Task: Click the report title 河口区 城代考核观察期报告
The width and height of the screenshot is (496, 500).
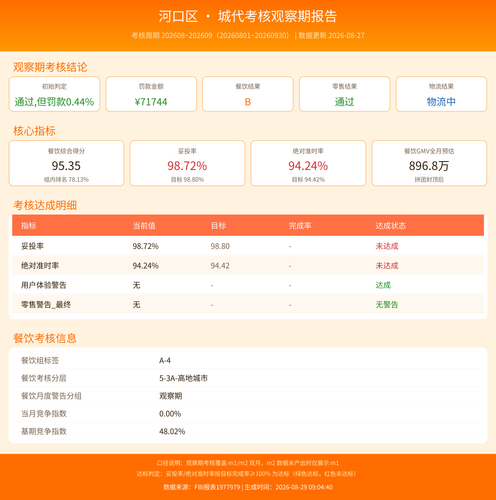Action: click(x=248, y=16)
